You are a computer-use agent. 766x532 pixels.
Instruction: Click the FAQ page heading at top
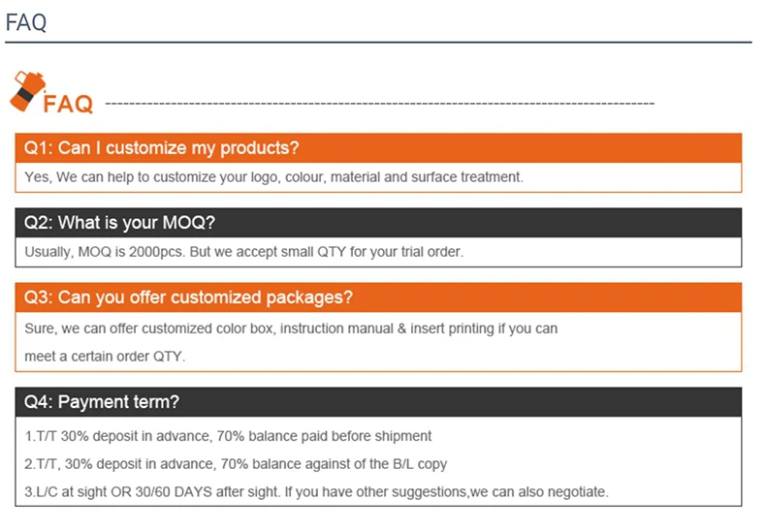(26, 22)
